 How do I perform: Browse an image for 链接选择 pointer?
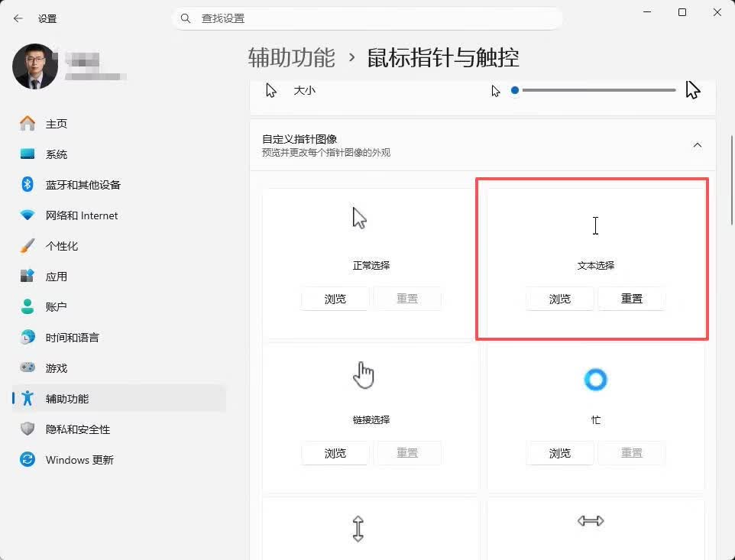pyautogui.click(x=335, y=453)
